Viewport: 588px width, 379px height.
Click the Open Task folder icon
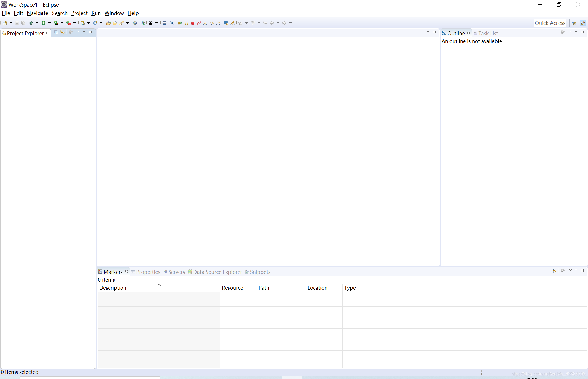(115, 23)
